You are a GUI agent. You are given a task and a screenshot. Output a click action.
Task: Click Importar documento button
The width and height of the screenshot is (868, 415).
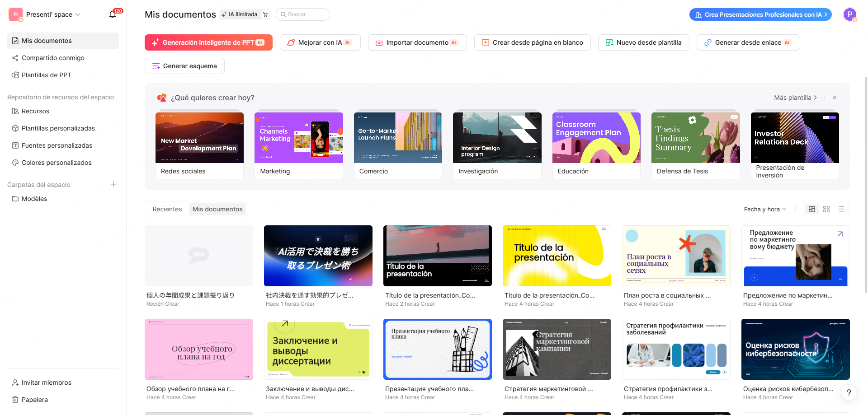coord(417,42)
